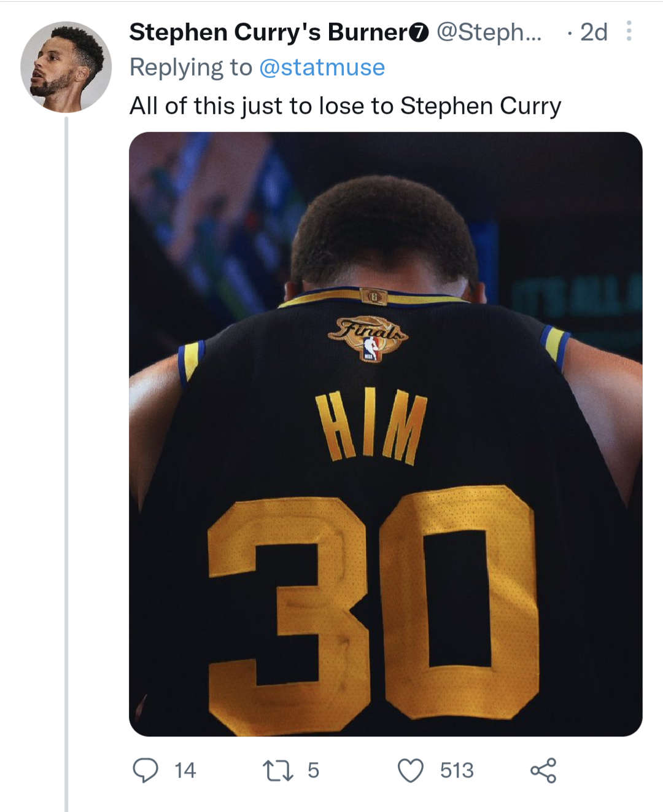Click the reply icon showing 14 replies
This screenshot has width=663, height=812.
pyautogui.click(x=147, y=770)
